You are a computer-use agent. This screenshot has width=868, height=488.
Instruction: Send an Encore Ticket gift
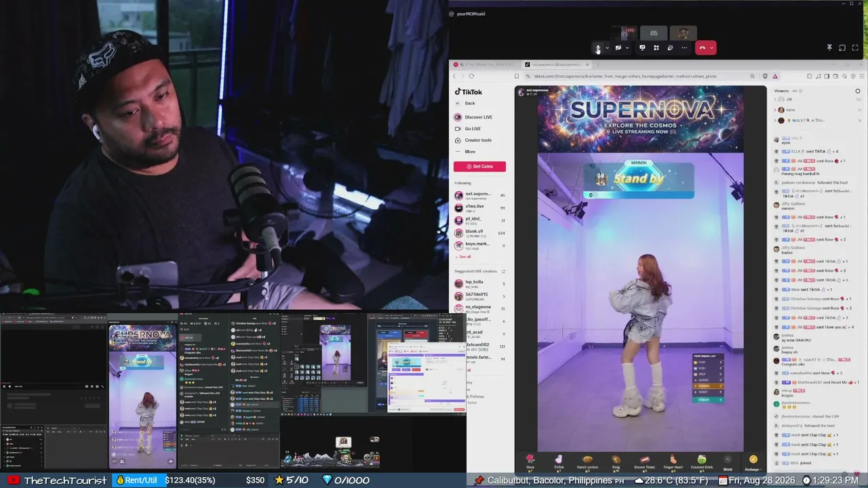(x=644, y=462)
